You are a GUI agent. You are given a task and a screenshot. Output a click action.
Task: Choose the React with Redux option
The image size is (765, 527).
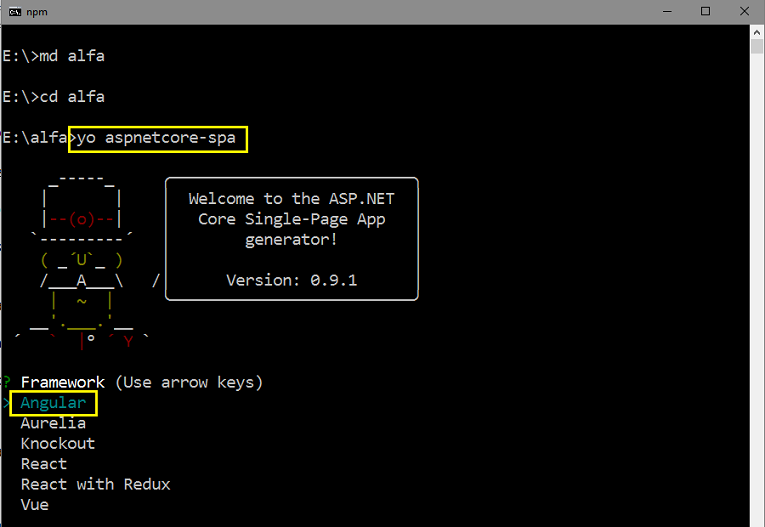tap(96, 485)
